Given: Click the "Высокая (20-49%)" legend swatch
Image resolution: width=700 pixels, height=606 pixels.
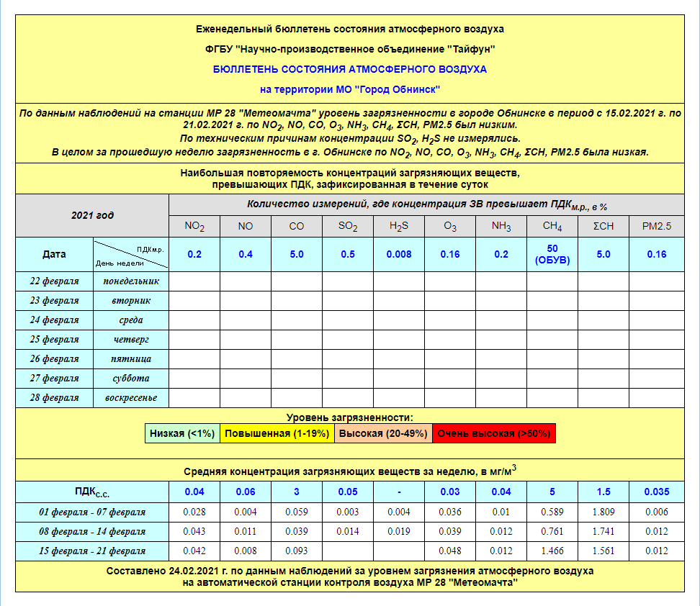Looking at the screenshot, I should tap(383, 433).
